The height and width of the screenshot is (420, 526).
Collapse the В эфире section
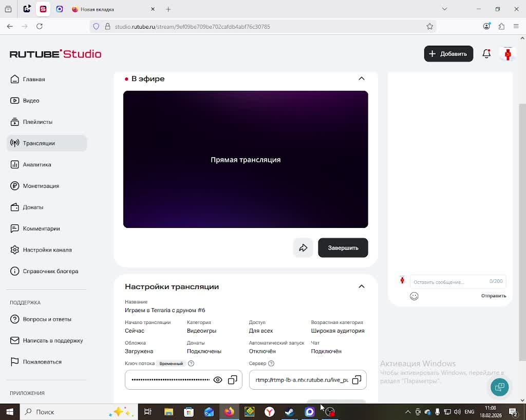tap(361, 79)
